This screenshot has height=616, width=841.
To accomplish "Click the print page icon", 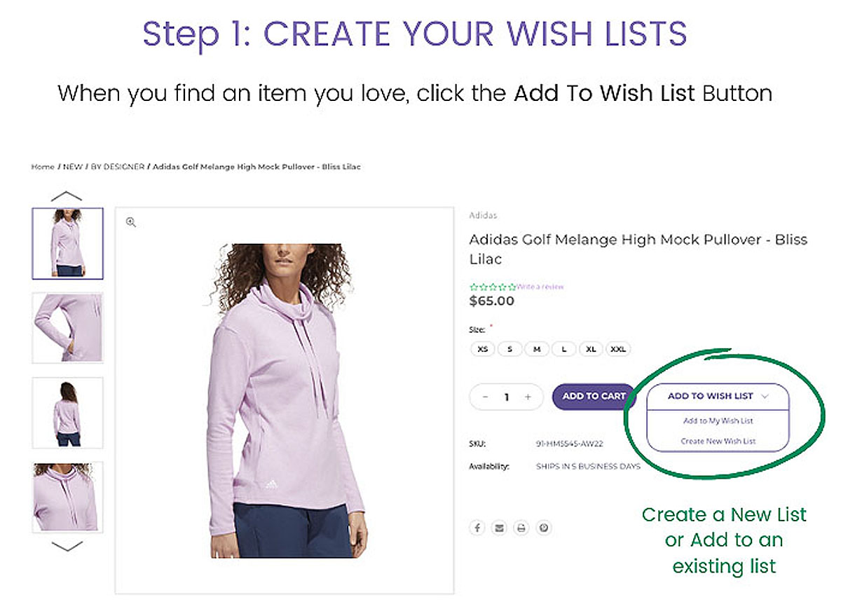I will 521,528.
